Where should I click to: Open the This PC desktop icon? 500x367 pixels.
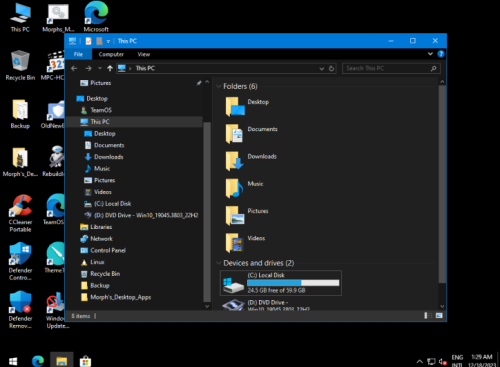tap(20, 18)
